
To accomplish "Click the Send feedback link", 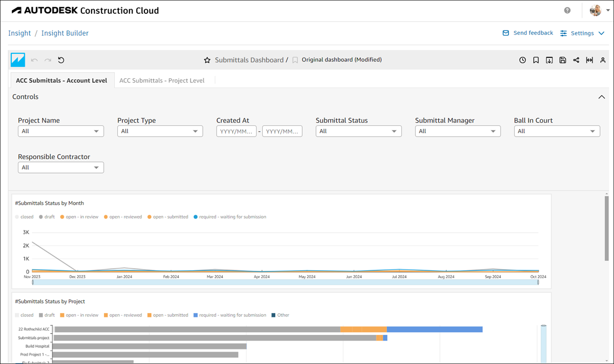I will [x=533, y=33].
